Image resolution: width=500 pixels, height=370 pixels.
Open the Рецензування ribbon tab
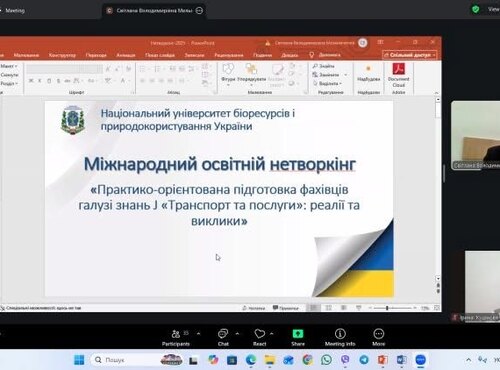(229, 55)
